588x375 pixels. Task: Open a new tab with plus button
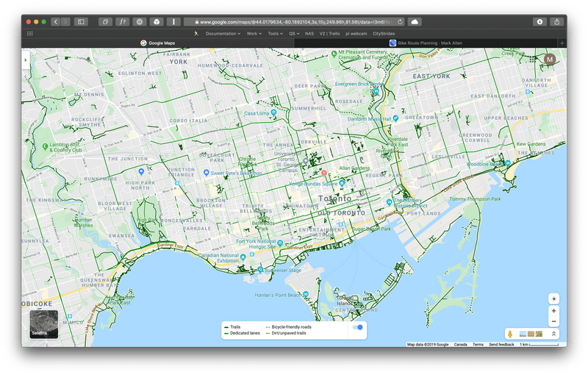[562, 43]
